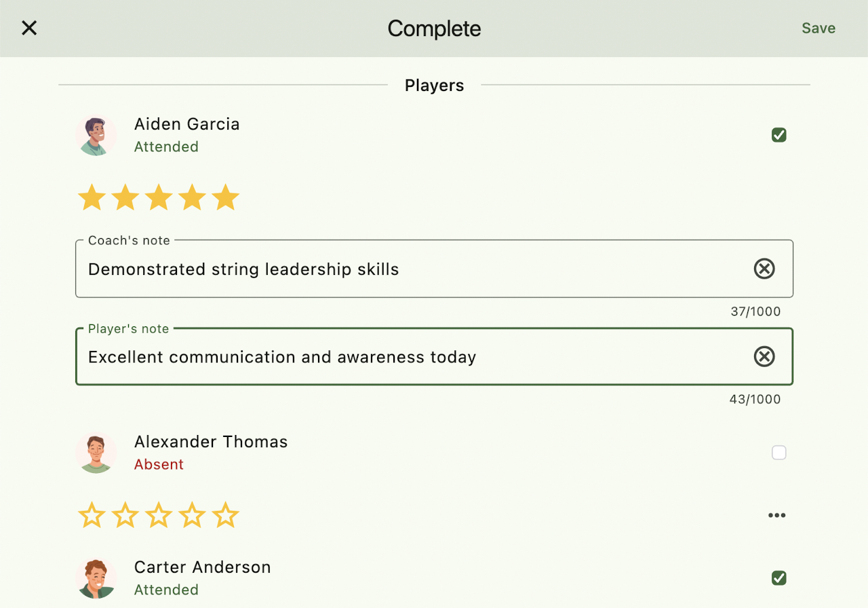Click into the Coach's note field
The height and width of the screenshot is (608, 868).
[x=407, y=269]
